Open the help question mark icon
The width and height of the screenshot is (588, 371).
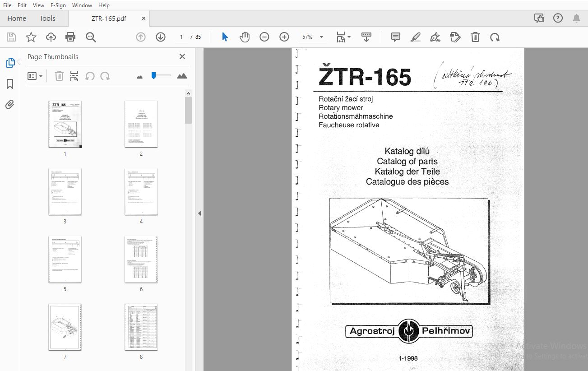point(558,19)
